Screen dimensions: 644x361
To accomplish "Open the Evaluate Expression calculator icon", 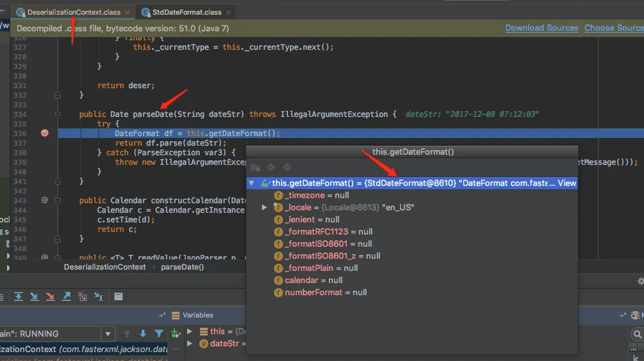I will (119, 296).
